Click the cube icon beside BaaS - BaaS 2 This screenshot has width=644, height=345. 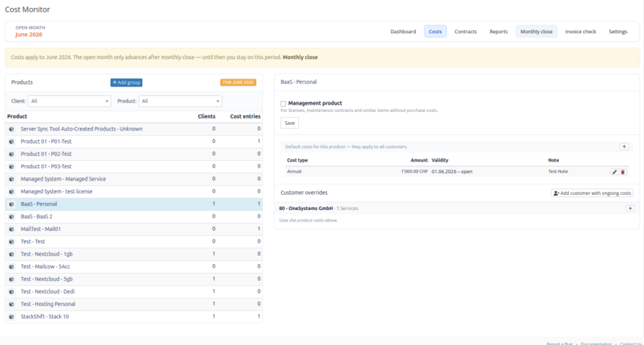coord(12,217)
